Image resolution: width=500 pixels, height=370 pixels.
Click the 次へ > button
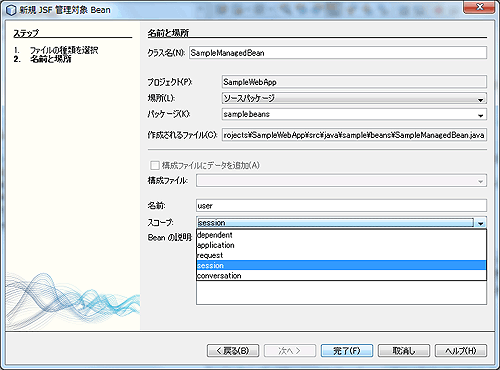pos(290,351)
